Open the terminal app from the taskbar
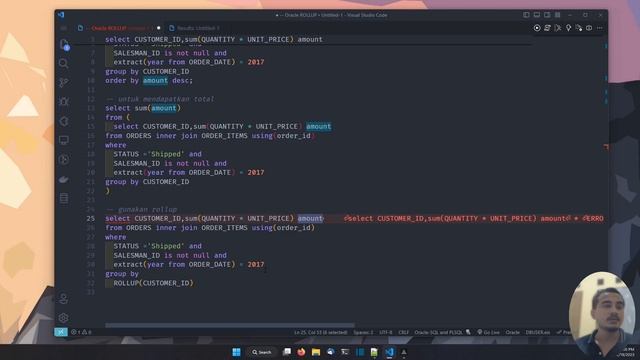This screenshot has height=360, width=640. pyautogui.click(x=345, y=352)
